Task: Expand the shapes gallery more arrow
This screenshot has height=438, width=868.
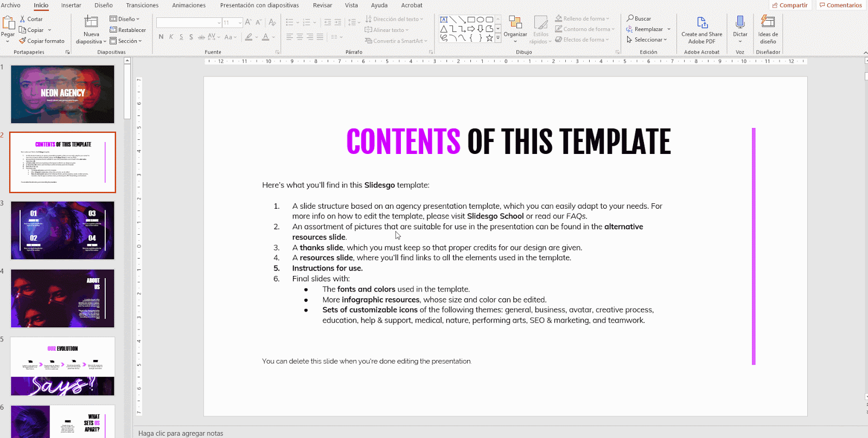Action: 498,38
